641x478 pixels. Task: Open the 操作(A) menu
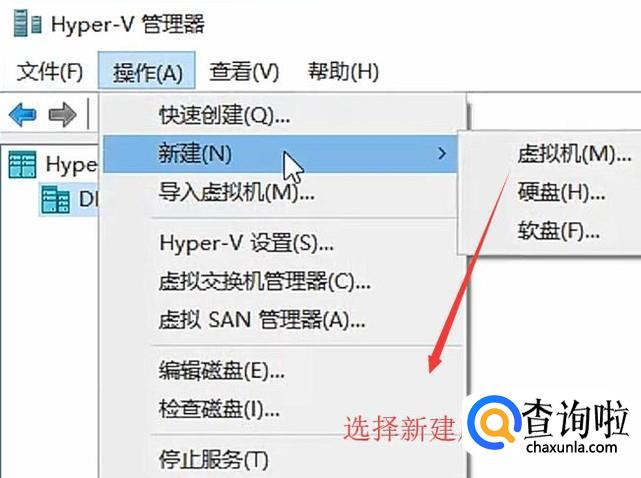tap(147, 70)
